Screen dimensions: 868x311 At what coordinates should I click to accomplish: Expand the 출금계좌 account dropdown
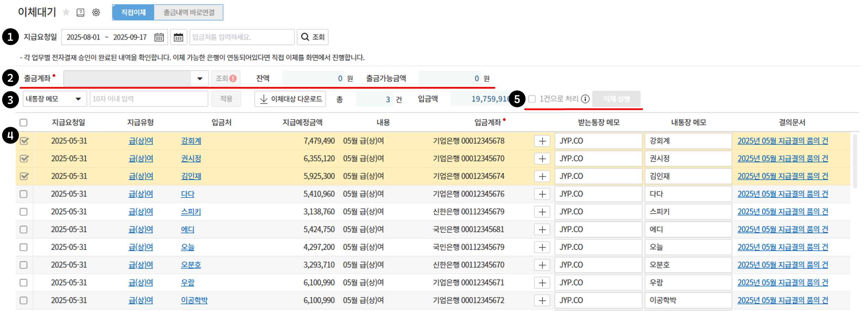200,79
